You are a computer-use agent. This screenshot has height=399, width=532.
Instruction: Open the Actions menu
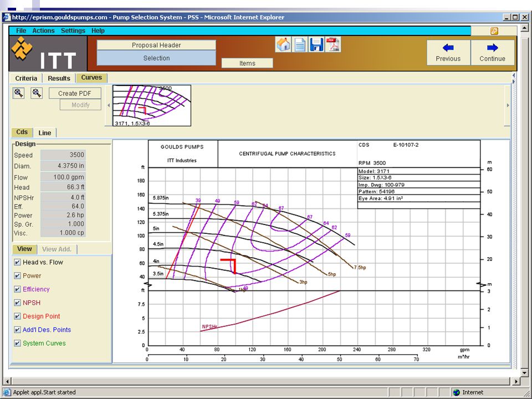coord(43,30)
